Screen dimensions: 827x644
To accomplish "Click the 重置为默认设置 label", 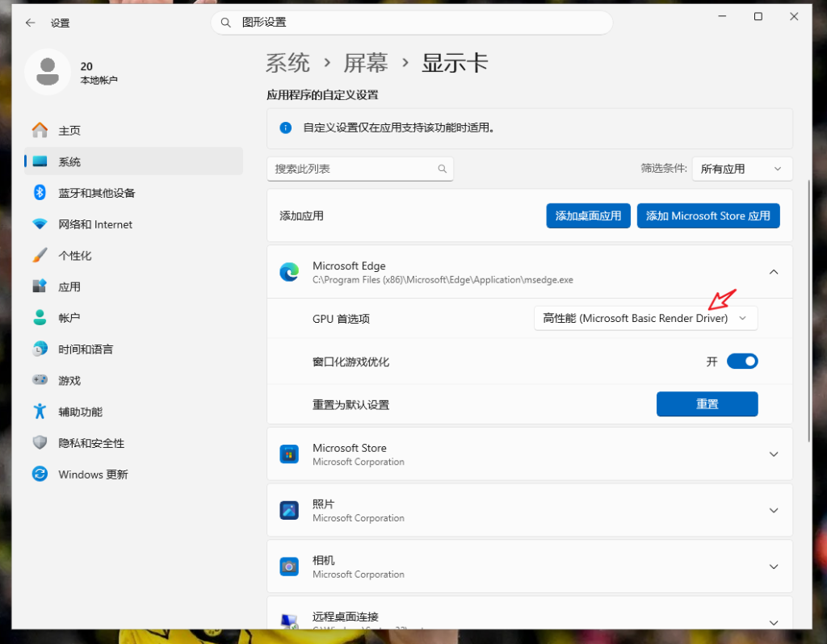I will pyautogui.click(x=351, y=405).
